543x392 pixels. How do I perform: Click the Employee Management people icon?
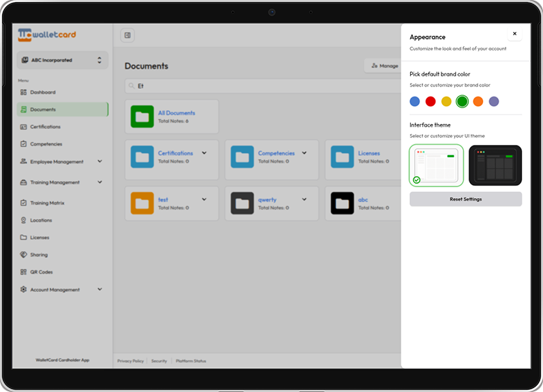[23, 161]
